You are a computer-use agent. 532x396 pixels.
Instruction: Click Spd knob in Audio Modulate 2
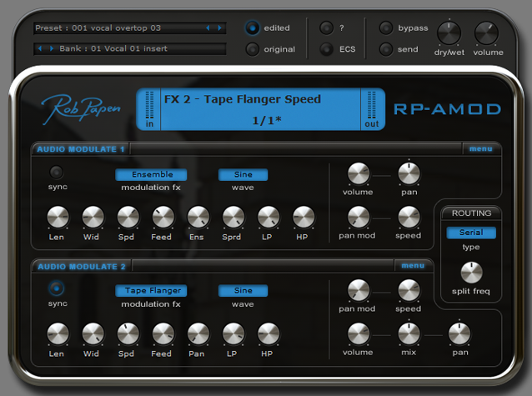tap(128, 333)
